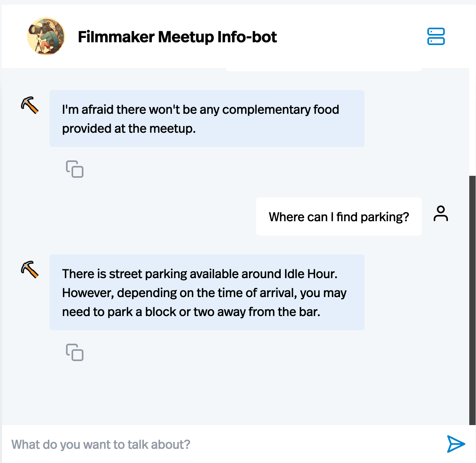
Task: Click the user profile icon beside parking question
Action: pos(440,214)
